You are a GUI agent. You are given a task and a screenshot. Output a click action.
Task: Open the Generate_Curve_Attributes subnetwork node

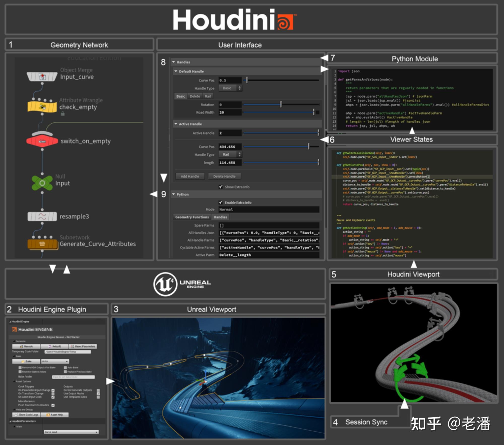pos(42,243)
